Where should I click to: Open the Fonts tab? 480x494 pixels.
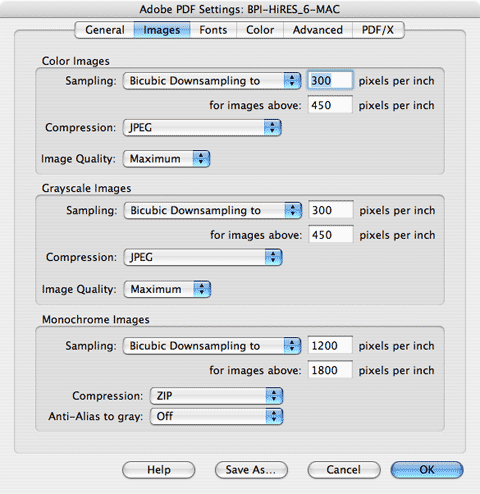tap(213, 30)
